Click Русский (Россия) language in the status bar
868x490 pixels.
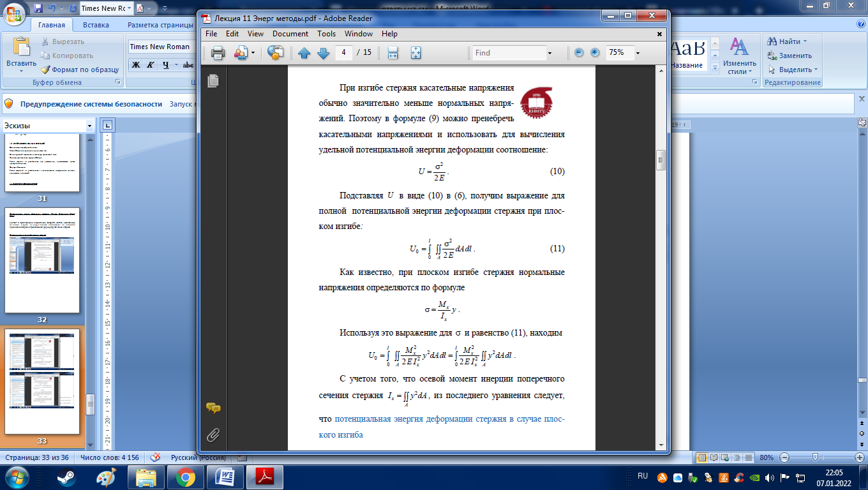point(198,457)
